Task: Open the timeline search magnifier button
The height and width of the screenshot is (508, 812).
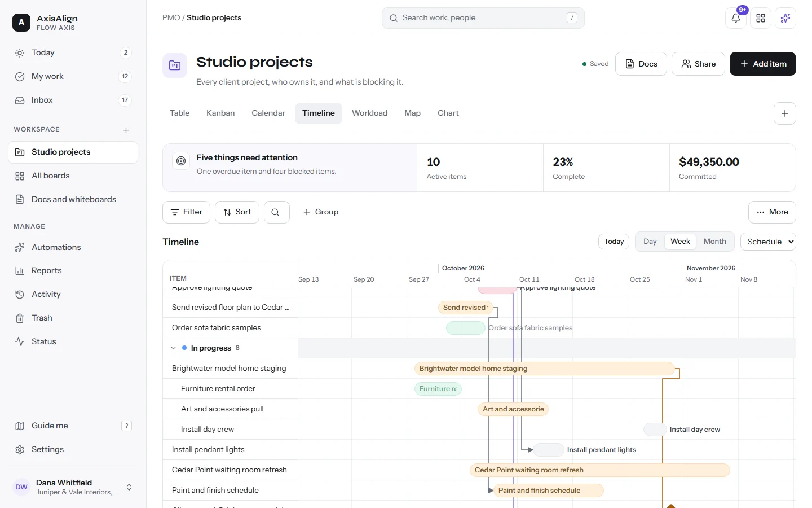Action: tap(276, 212)
